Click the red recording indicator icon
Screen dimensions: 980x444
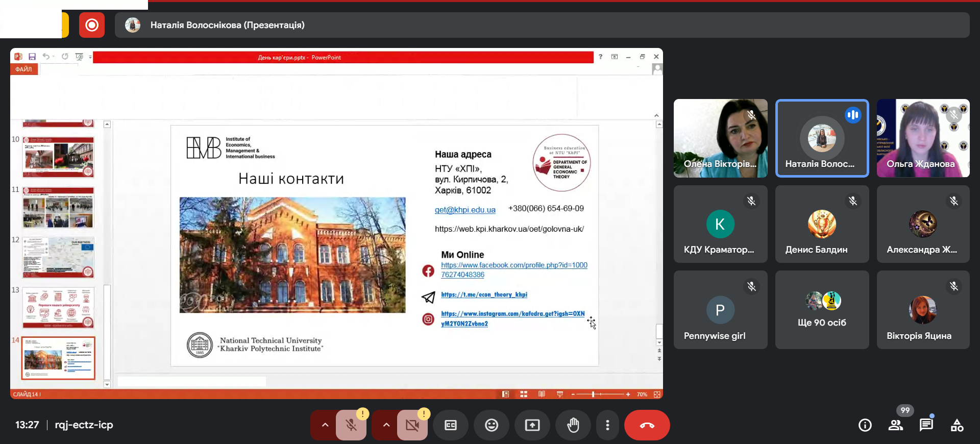(x=92, y=25)
